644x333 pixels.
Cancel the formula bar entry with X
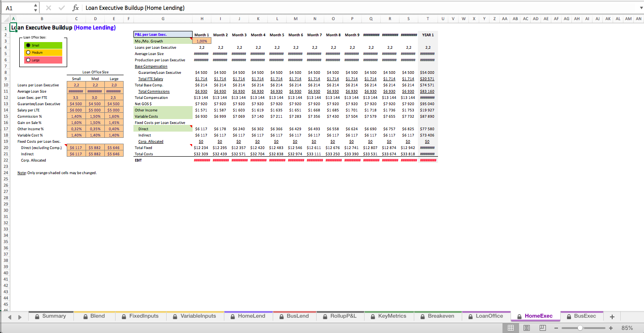click(49, 8)
